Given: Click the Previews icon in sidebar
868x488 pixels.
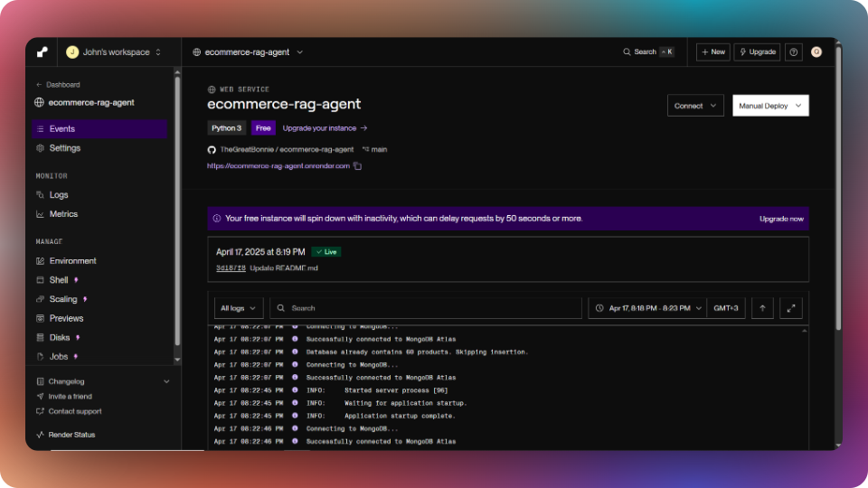Looking at the screenshot, I should (x=40, y=318).
